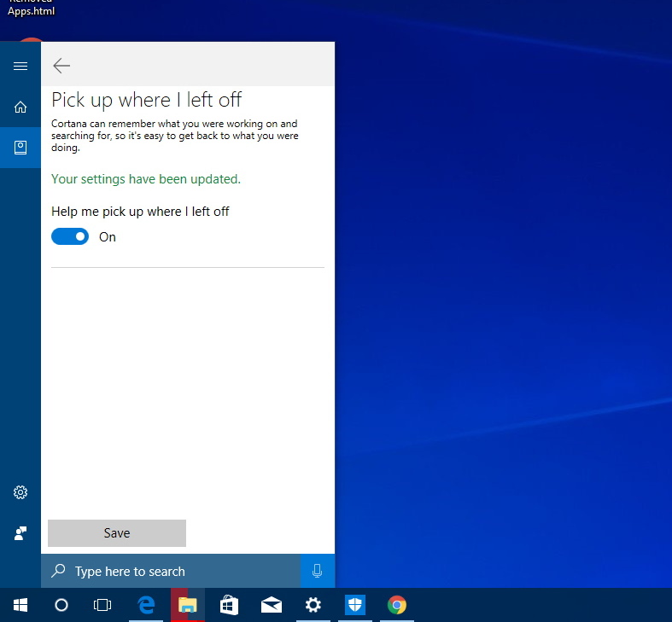Open Windows Settings gear on taskbar
The image size is (672, 622).
313,605
